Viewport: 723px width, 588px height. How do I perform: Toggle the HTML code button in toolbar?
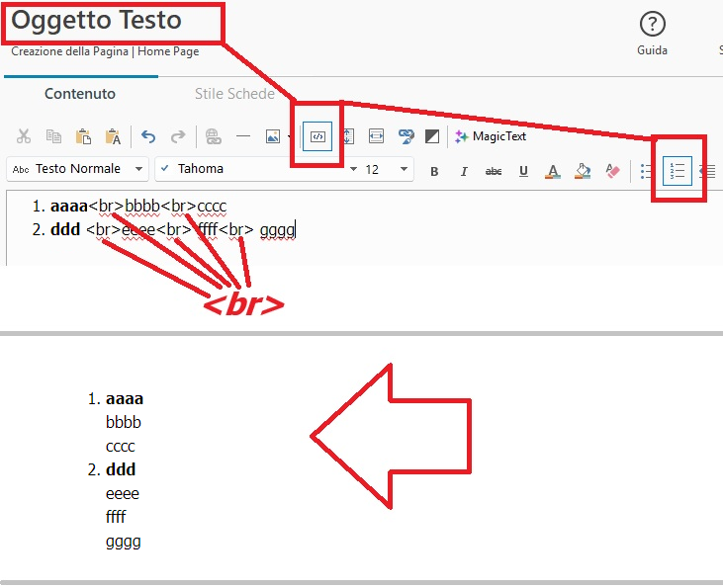316,136
